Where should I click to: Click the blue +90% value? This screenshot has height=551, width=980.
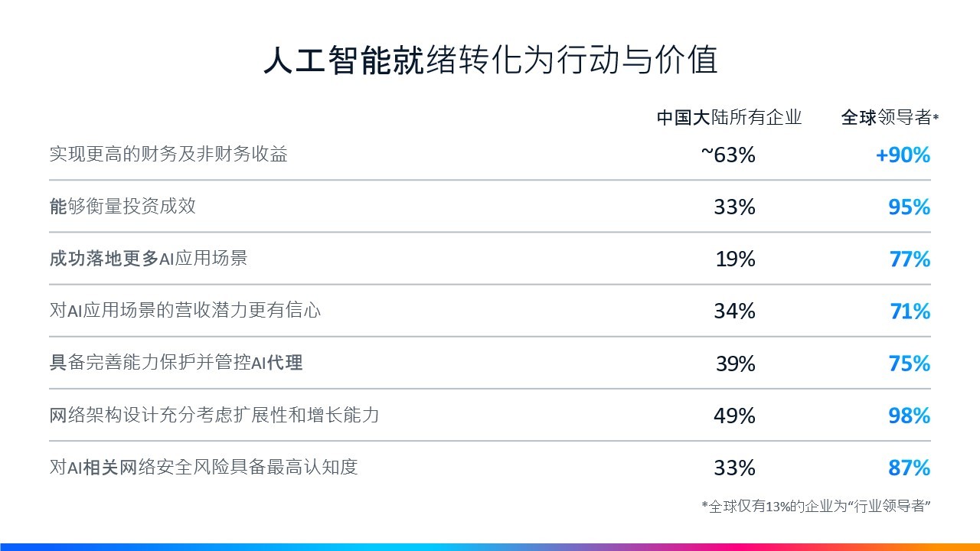(x=903, y=155)
